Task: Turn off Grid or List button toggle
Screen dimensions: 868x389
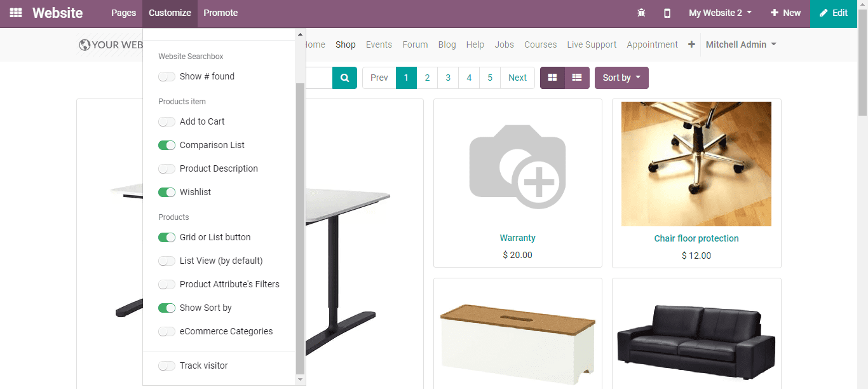Action: (166, 237)
